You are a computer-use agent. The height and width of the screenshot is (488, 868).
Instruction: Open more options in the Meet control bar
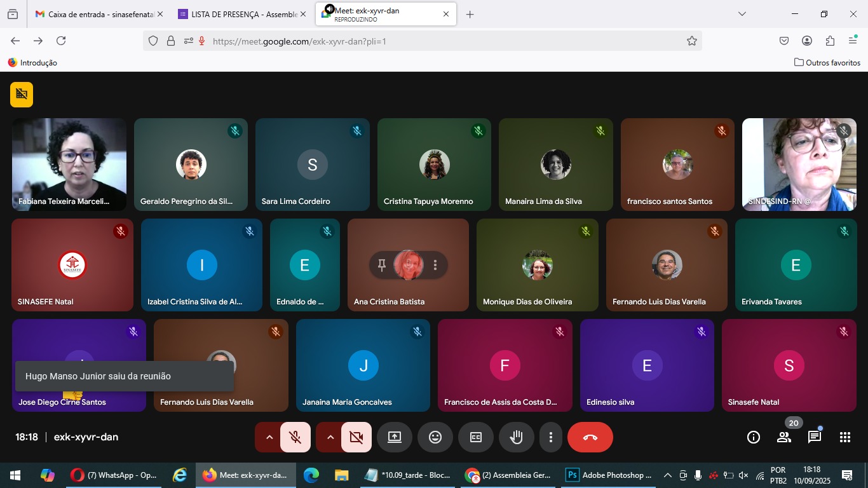coord(551,437)
